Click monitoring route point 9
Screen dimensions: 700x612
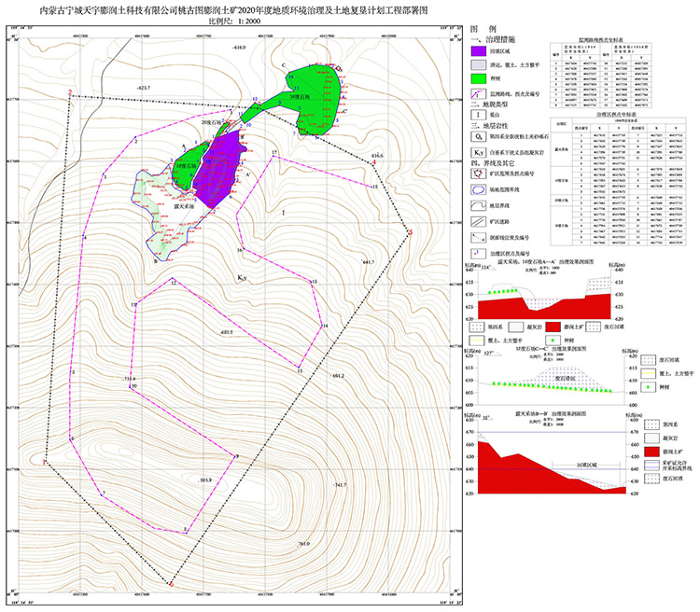(237, 456)
